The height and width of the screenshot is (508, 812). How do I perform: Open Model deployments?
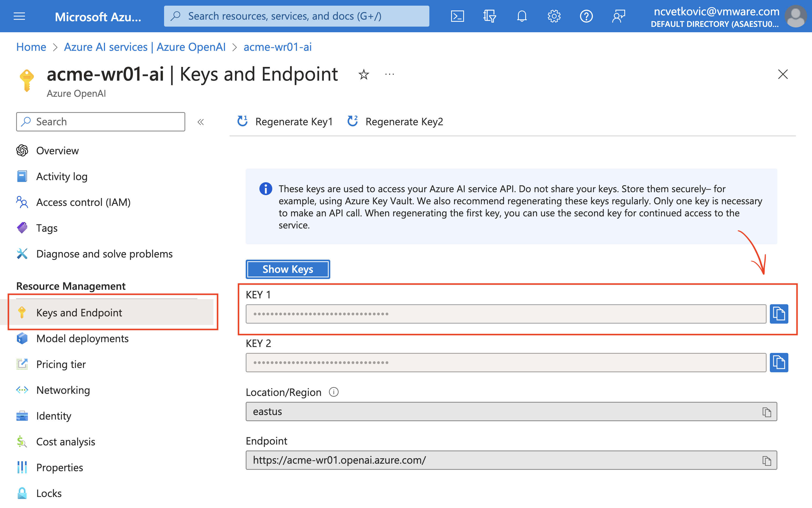point(82,338)
